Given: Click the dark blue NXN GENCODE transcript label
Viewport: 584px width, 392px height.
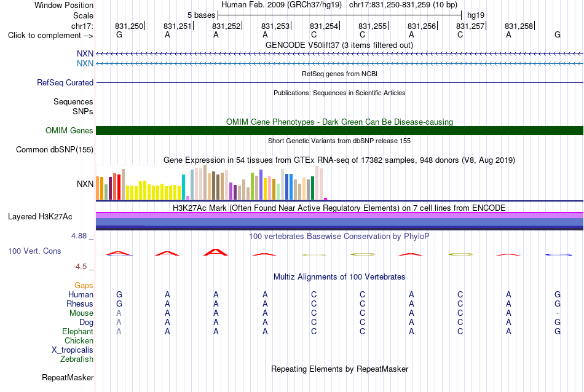Looking at the screenshot, I should click(85, 54).
